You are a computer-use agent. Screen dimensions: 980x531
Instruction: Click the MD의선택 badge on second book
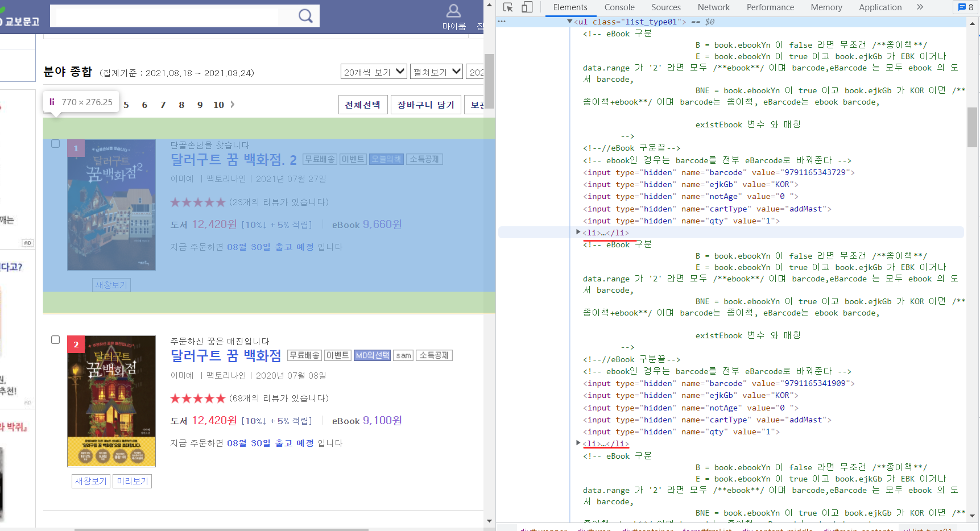[x=373, y=355]
